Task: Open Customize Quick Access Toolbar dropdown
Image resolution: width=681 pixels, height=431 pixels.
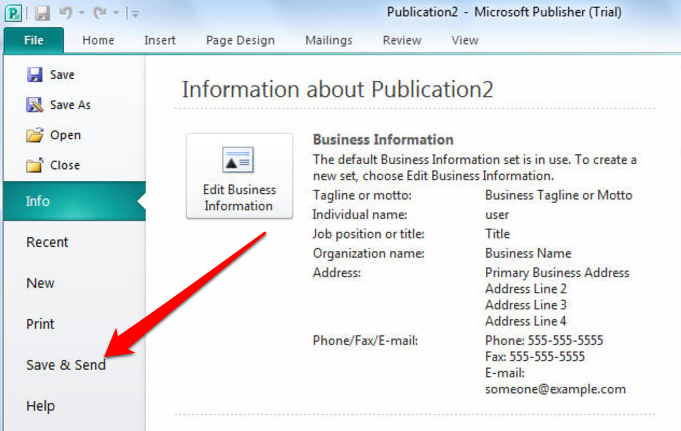Action: pos(135,13)
